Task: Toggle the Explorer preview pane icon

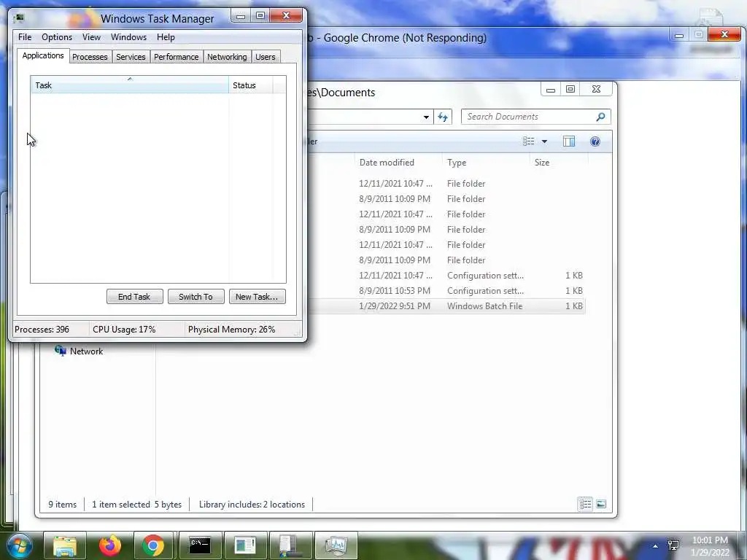Action: coord(569,141)
